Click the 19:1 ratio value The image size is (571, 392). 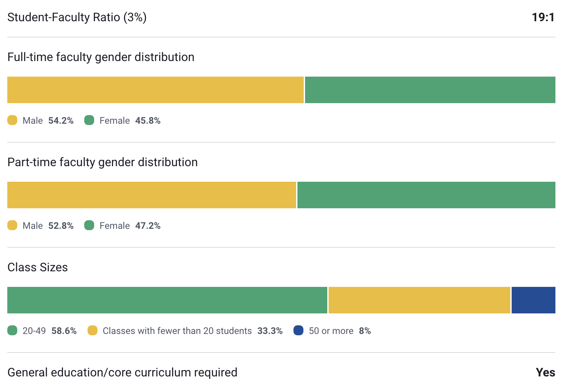point(543,17)
